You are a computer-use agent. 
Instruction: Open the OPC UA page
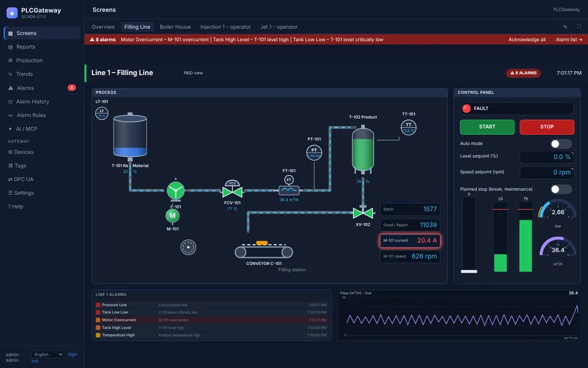pyautogui.click(x=42, y=179)
